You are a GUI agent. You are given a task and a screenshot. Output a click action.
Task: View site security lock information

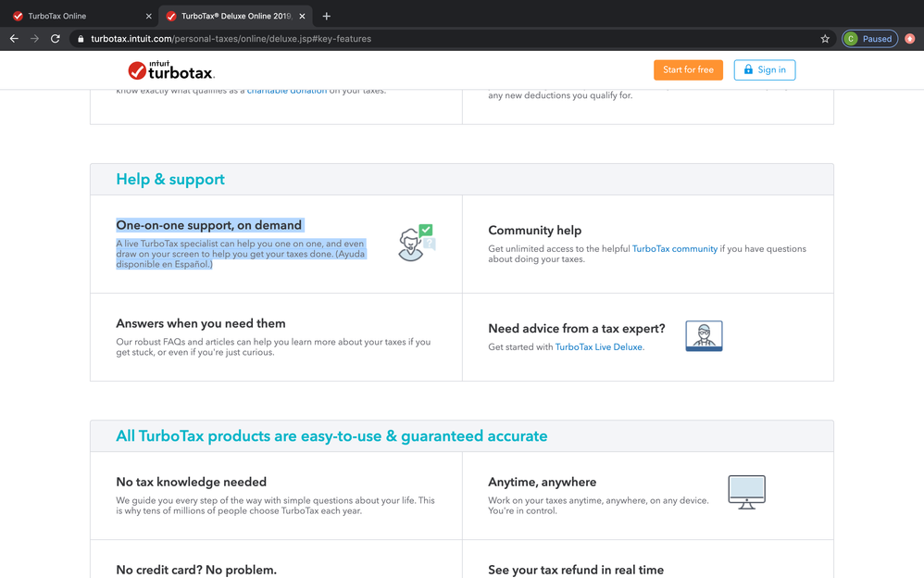(81, 39)
